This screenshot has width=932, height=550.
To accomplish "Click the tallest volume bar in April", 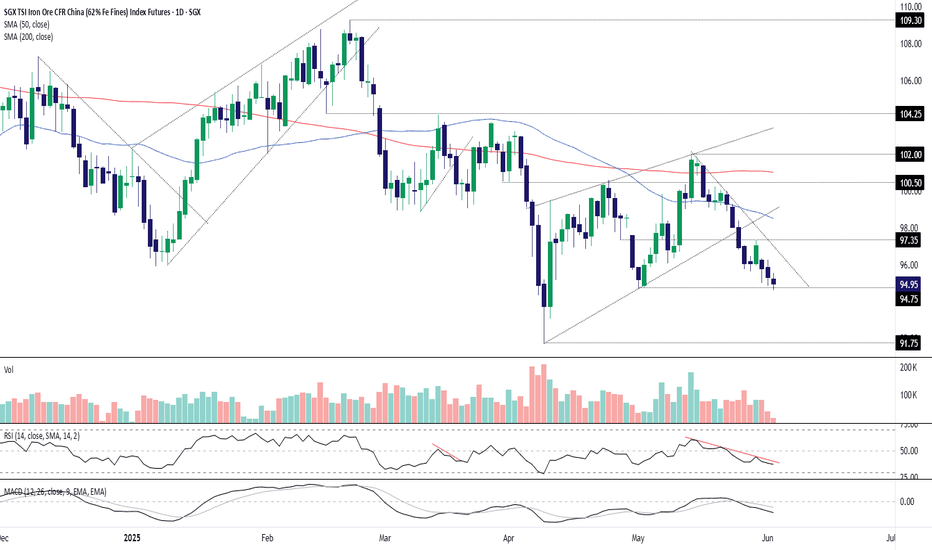I will (x=544, y=393).
